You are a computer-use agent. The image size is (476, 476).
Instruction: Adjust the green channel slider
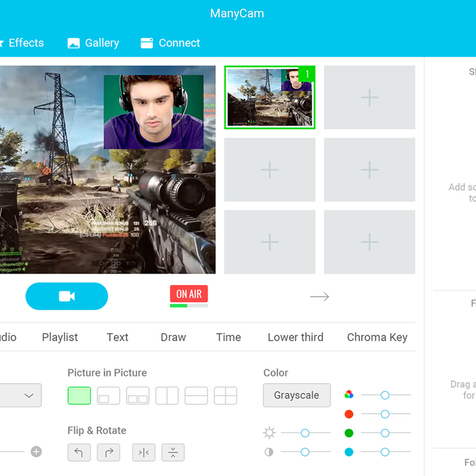click(x=385, y=433)
